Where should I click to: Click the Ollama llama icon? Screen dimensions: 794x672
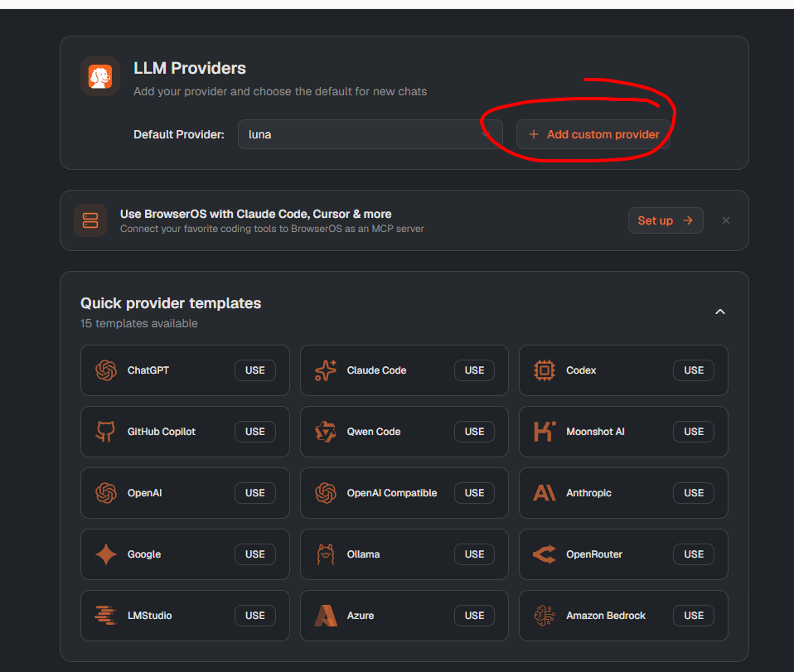click(x=326, y=554)
